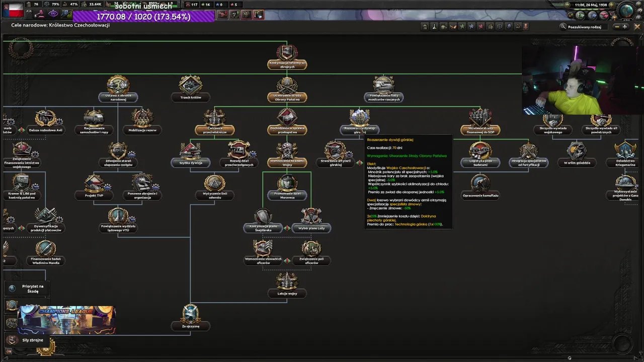This screenshot has width=644, height=362.
Task: Select the Zdwojenie starań ulepszania czołgów focus
Action: [x=118, y=155]
